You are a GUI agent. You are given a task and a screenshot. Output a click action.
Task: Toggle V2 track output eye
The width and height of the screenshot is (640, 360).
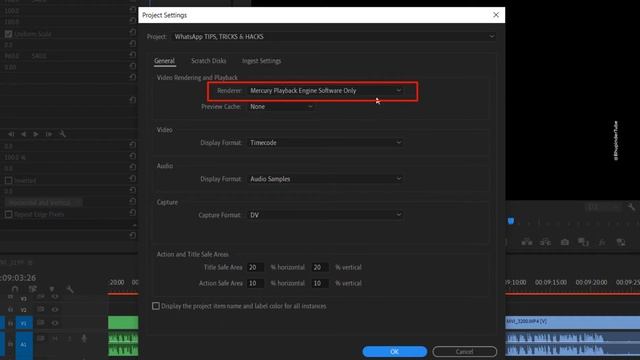[x=55, y=309]
